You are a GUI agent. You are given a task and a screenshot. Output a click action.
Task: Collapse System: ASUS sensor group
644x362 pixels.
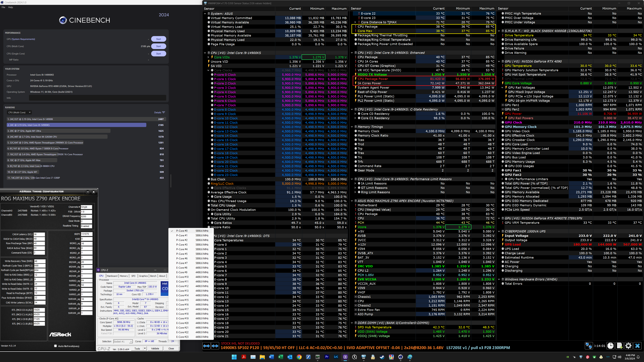205,14
